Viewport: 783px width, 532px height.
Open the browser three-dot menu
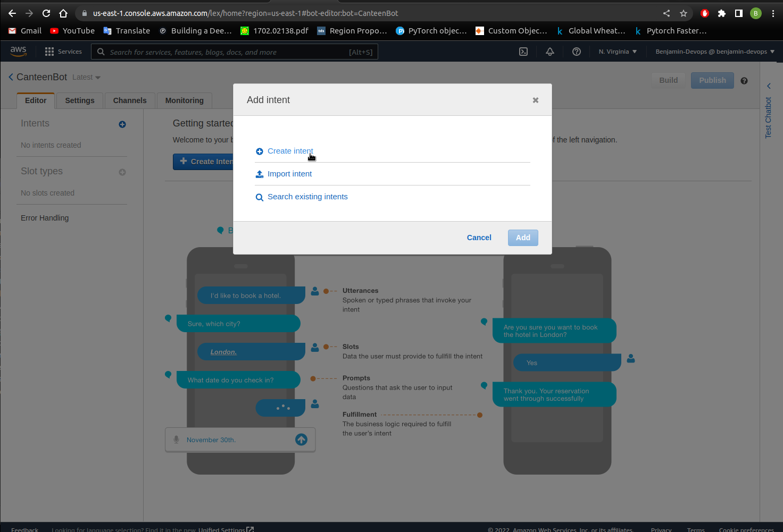tap(773, 13)
